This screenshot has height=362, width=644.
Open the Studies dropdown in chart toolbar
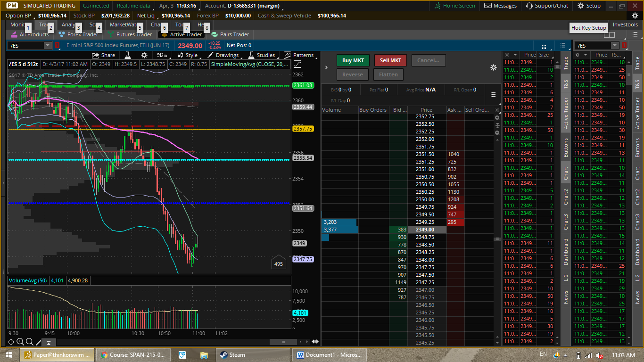(263, 55)
